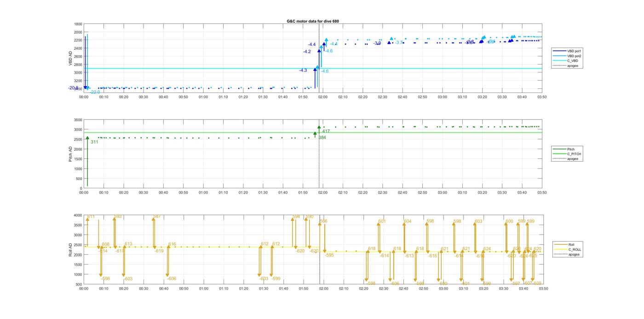The height and width of the screenshot is (319, 644).
Task: Click the '03:50' tick under the Pitch plot
Action: point(542,192)
